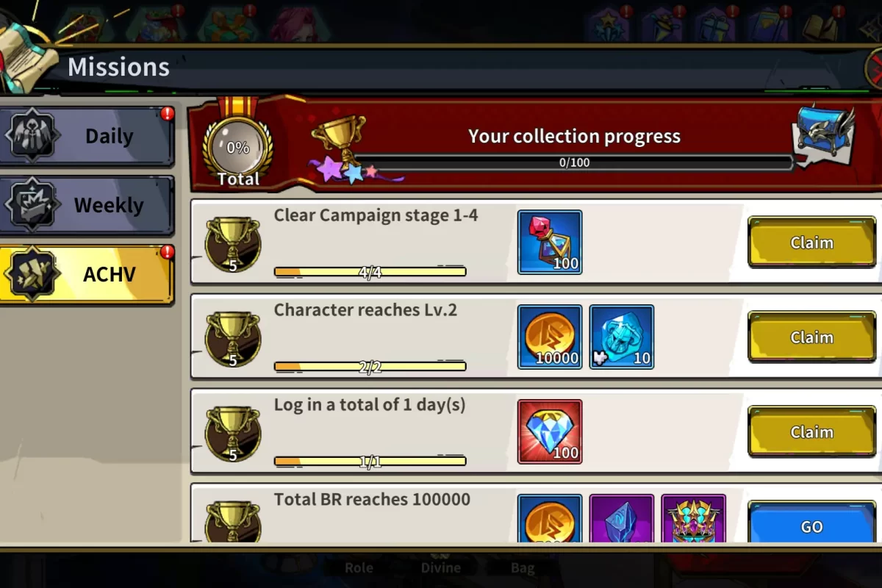Select the ACHV achievements tab
This screenshot has width=882, height=588.
pos(87,274)
